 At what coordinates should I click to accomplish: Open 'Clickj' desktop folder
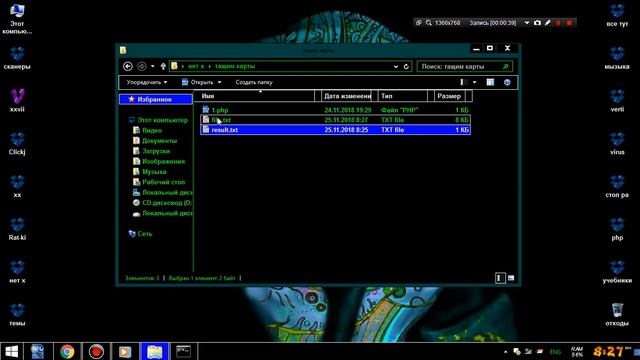(17, 143)
